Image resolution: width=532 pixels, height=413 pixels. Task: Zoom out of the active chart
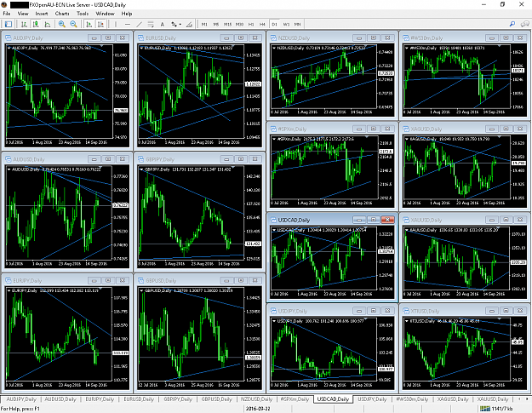point(73,24)
